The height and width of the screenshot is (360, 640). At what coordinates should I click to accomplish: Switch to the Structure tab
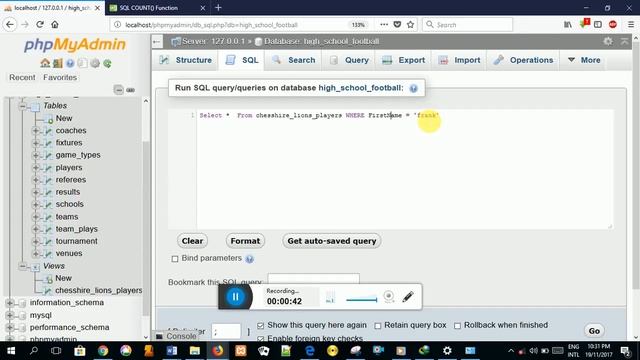coord(186,60)
